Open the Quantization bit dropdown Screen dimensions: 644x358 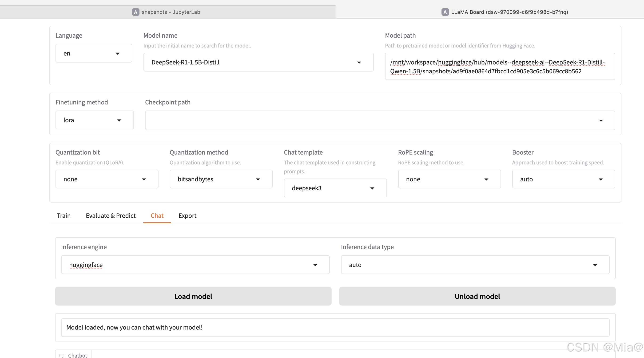(x=144, y=179)
